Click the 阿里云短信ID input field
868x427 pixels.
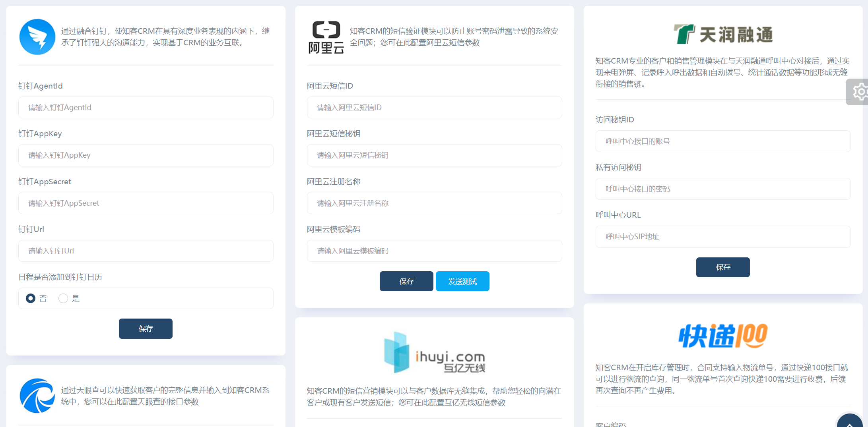tap(434, 107)
